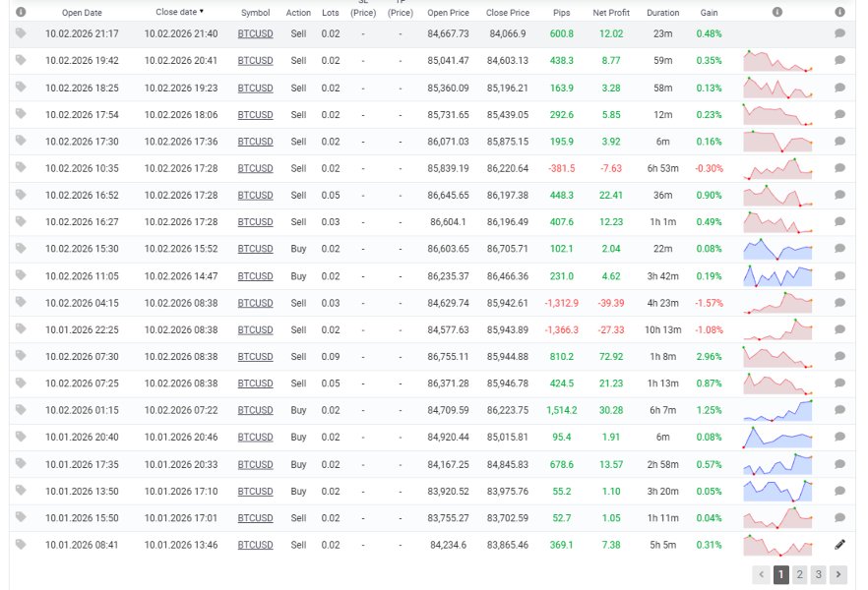Open comments for trade opened 10.02.2026 01:15
Screen dimensions: 868x590
[x=839, y=410]
